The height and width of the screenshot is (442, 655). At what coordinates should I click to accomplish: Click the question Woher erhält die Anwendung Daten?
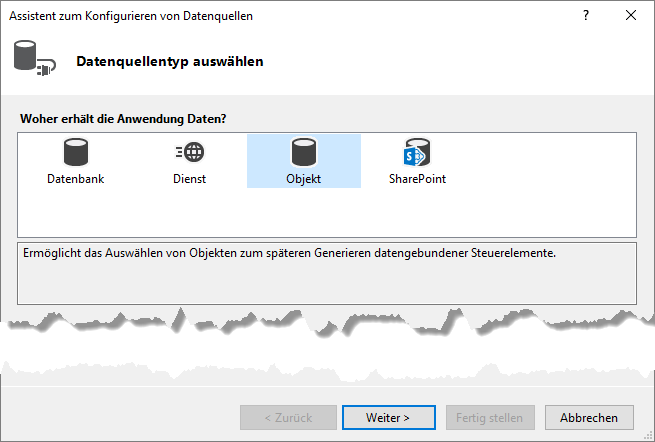[x=123, y=119]
